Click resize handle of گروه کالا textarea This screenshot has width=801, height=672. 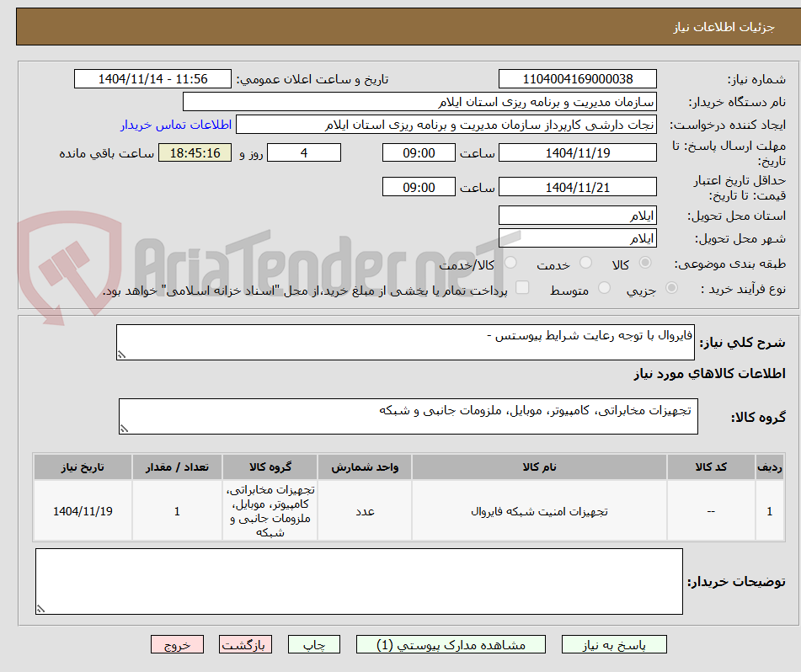tap(124, 429)
